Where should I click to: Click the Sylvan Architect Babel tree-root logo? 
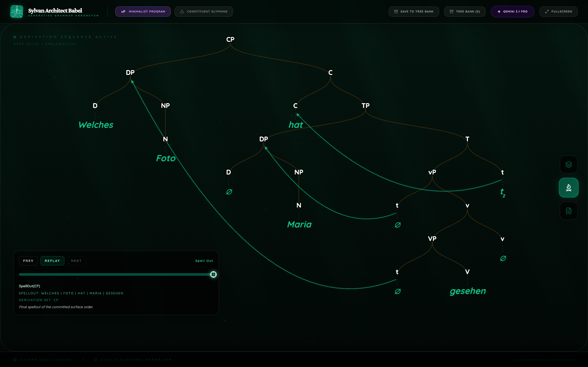pyautogui.click(x=17, y=12)
